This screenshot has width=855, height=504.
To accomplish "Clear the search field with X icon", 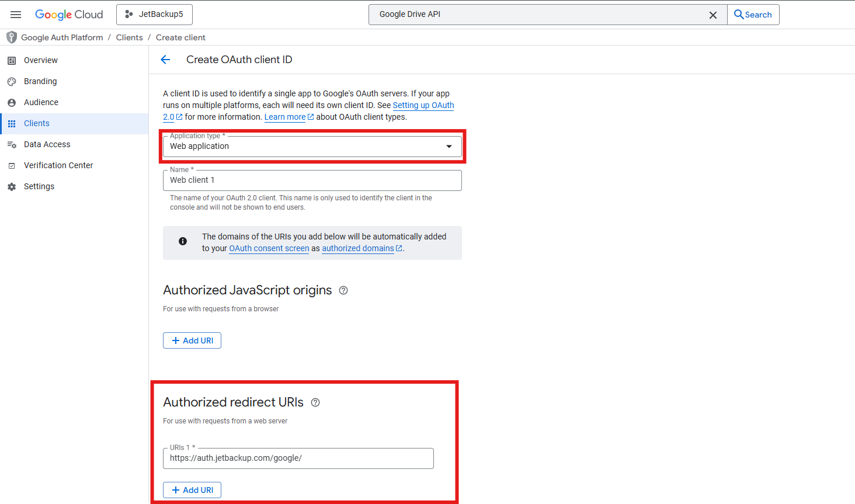I will click(x=712, y=15).
